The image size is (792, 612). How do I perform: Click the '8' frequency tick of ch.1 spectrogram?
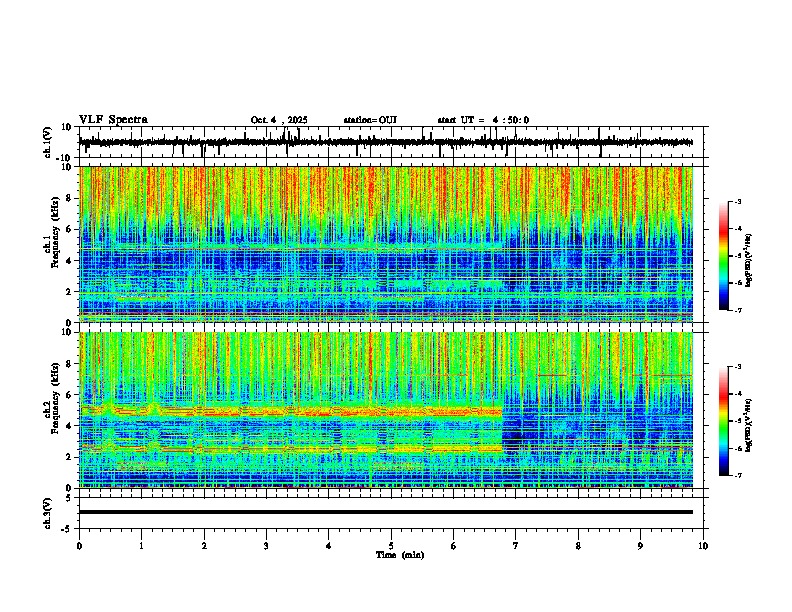click(70, 198)
